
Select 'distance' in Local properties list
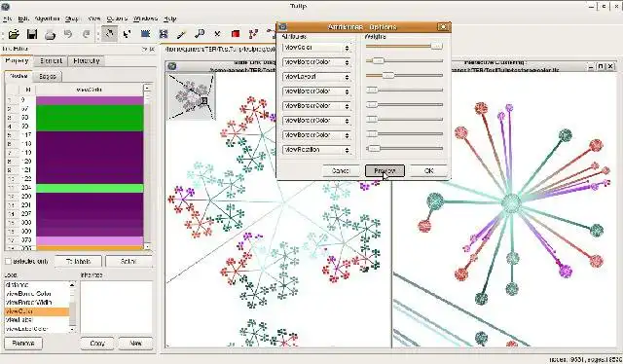[x=18, y=285]
